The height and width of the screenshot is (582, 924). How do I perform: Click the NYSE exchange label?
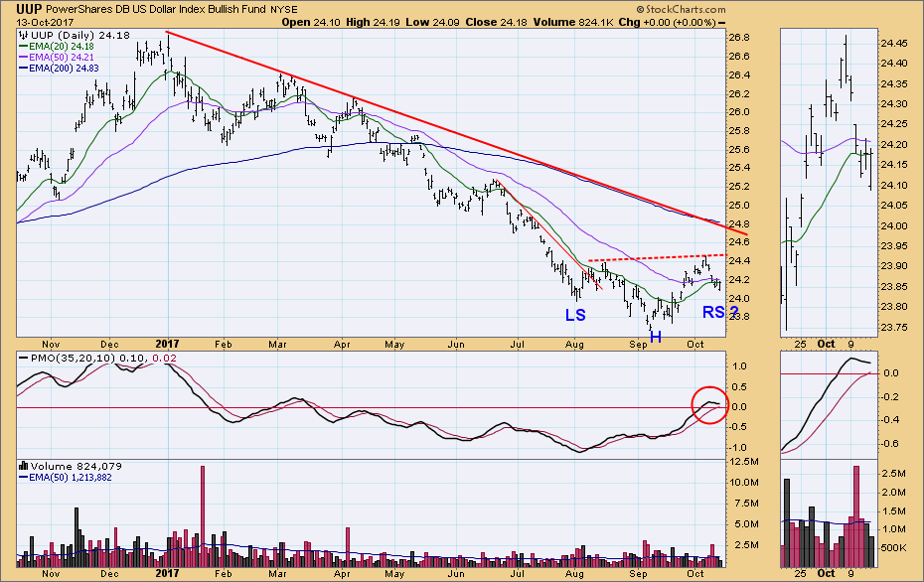tap(284, 9)
